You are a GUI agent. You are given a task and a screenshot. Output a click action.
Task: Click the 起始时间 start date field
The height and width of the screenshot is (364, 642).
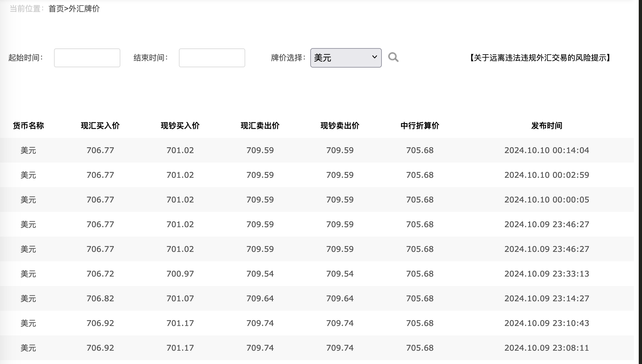pyautogui.click(x=87, y=58)
